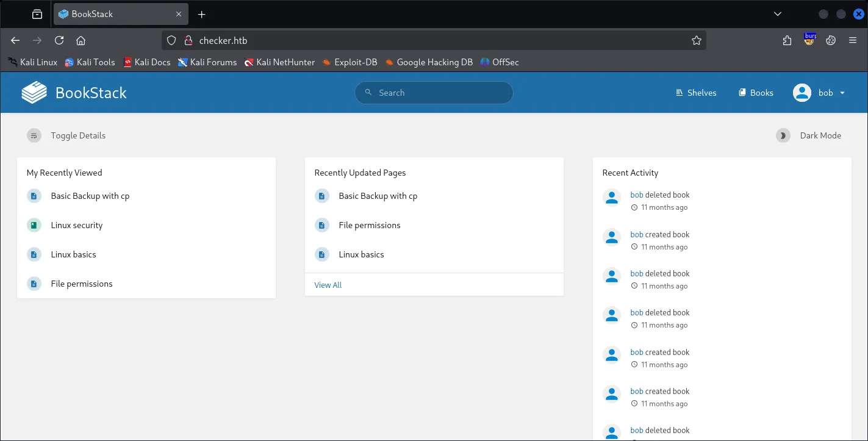Image resolution: width=868 pixels, height=441 pixels.
Task: Click user avatar of first Recent Activity entry
Action: click(x=612, y=198)
